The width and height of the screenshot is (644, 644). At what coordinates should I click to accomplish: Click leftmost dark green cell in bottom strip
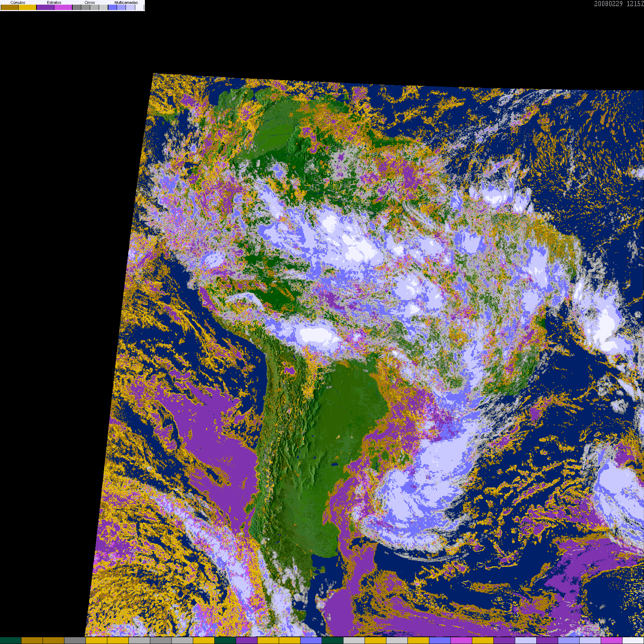(11, 640)
